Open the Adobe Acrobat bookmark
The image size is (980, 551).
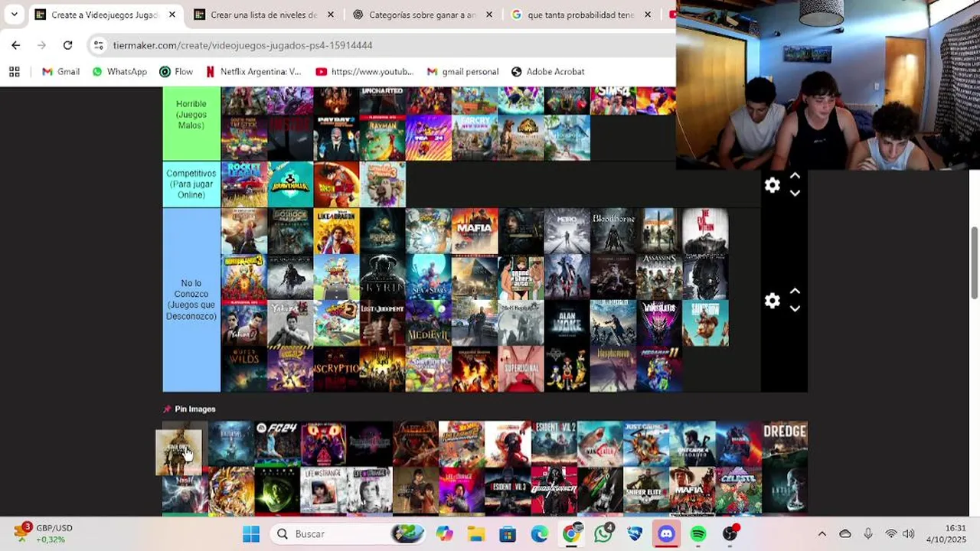pyautogui.click(x=547, y=71)
